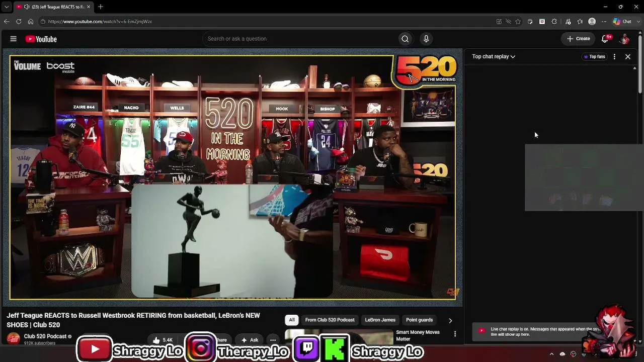Click the live chat replay notice
The height and width of the screenshot is (362, 644).
pyautogui.click(x=546, y=332)
